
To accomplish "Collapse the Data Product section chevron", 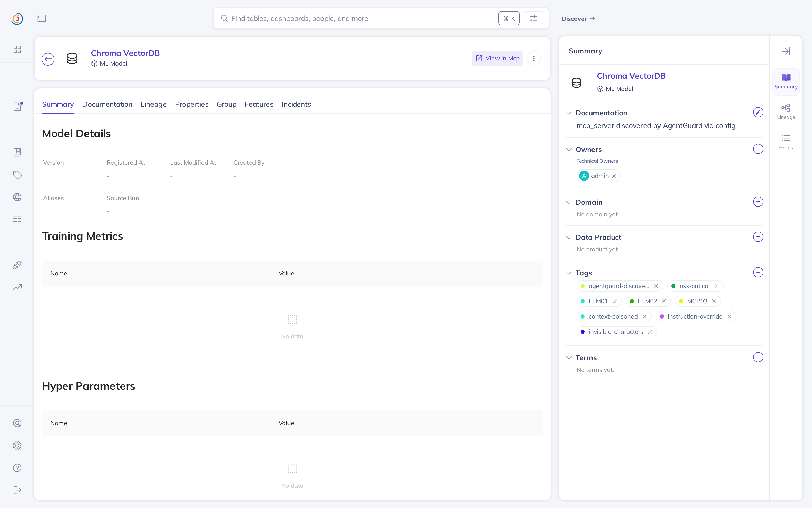I will point(569,237).
